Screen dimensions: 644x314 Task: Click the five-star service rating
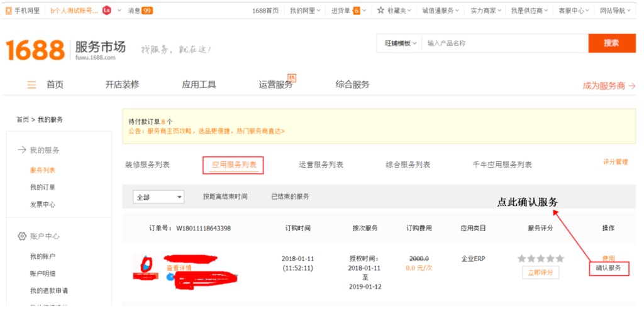click(540, 258)
